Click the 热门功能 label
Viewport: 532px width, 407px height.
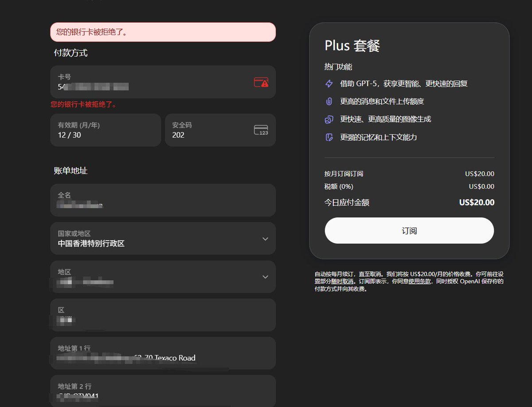338,67
